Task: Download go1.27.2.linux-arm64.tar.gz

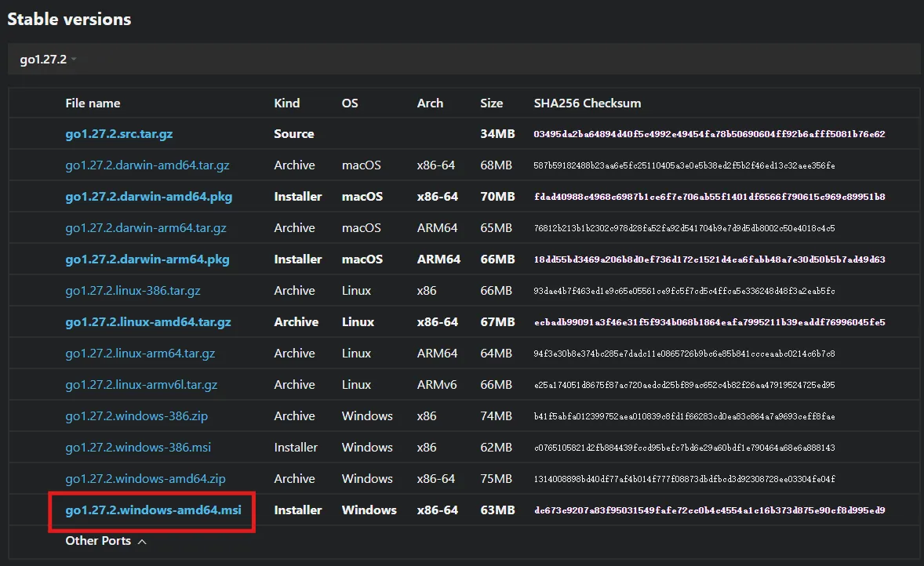Action: [x=140, y=354]
